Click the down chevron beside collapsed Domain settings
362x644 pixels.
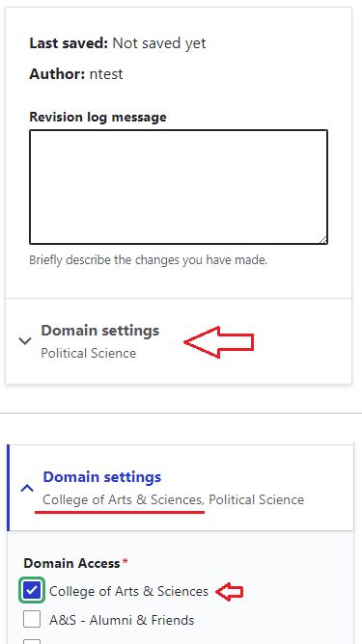[x=25, y=341]
